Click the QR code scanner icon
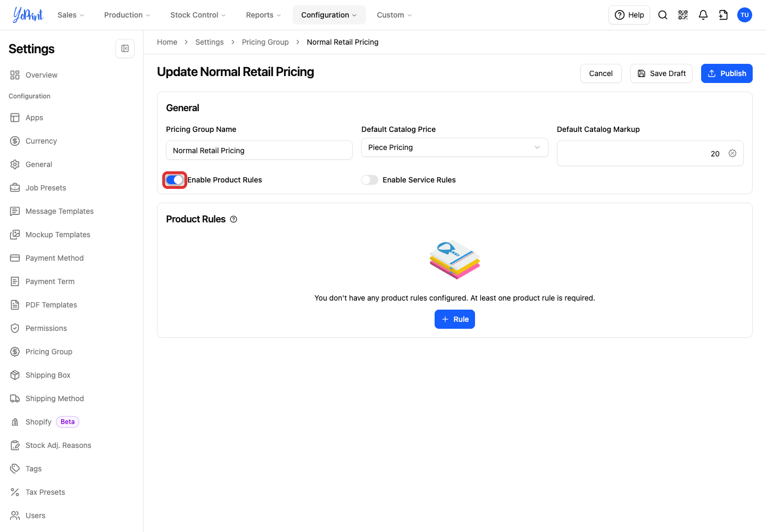 click(x=683, y=15)
